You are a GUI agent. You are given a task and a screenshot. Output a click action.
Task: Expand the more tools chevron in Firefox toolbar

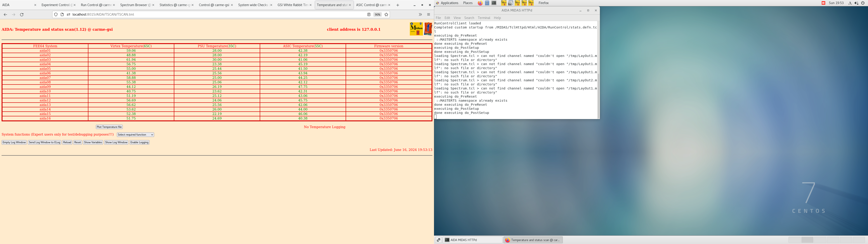coord(420,14)
